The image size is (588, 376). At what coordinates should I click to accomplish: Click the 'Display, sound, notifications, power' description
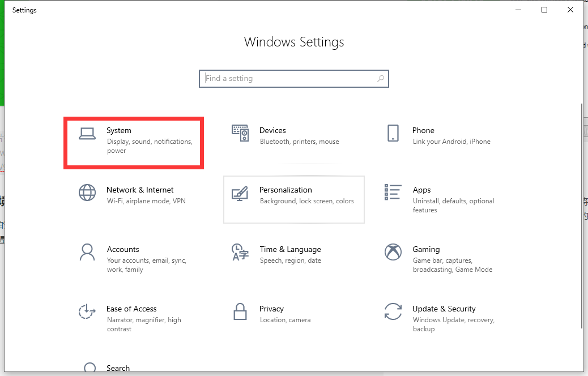[x=150, y=146]
